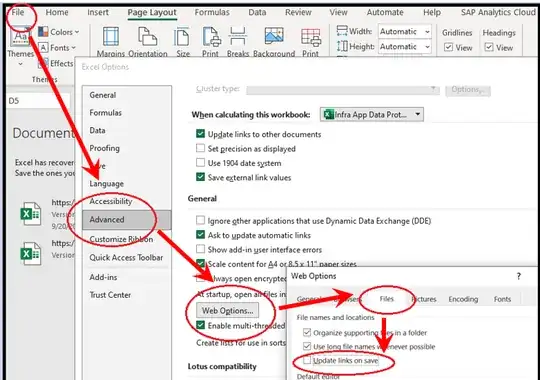Click the Height scale icon
The height and width of the screenshot is (380, 540).
tap(342, 46)
